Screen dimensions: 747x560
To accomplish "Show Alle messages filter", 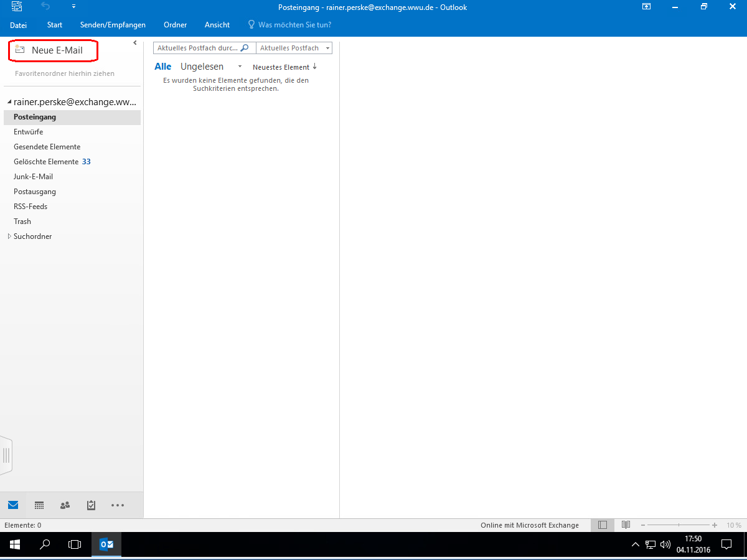I will click(162, 67).
